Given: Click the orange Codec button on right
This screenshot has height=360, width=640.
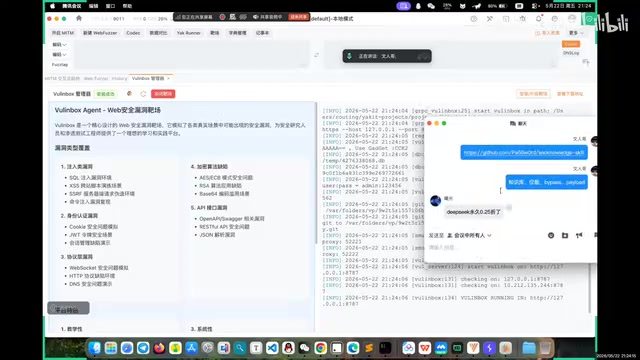Looking at the screenshot, I should 571,44.
